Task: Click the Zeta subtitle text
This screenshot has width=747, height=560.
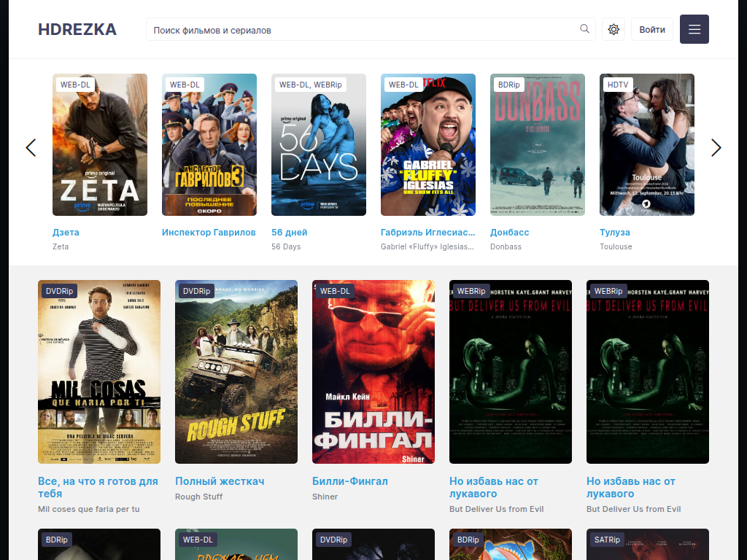Action: pyautogui.click(x=61, y=246)
